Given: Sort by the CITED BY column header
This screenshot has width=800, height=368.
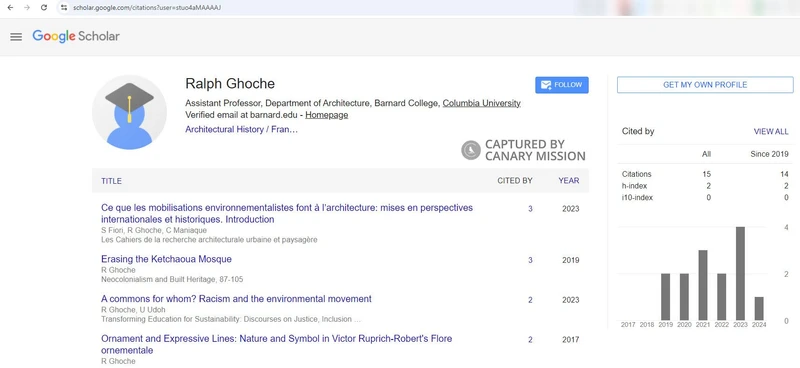Looking at the screenshot, I should pyautogui.click(x=515, y=181).
